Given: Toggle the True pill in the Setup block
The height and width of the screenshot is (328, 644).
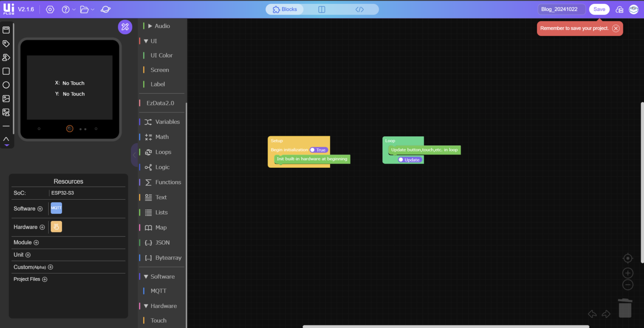Looking at the screenshot, I should coord(318,150).
